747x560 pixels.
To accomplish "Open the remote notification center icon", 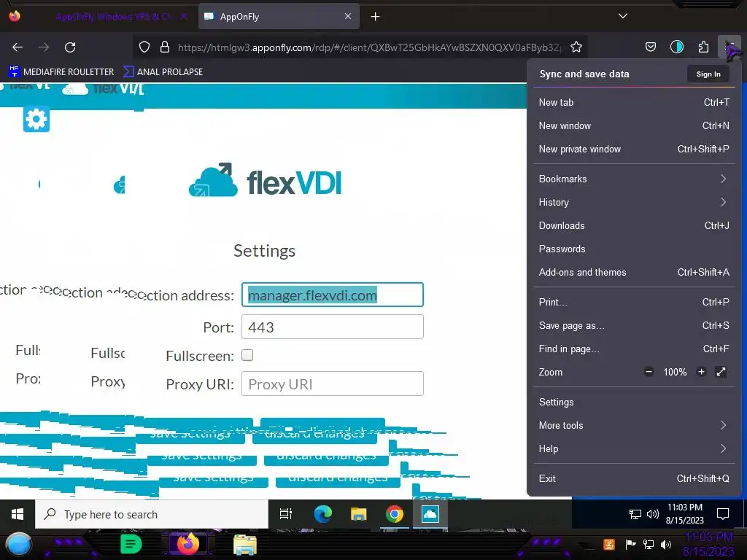I will point(723,514).
